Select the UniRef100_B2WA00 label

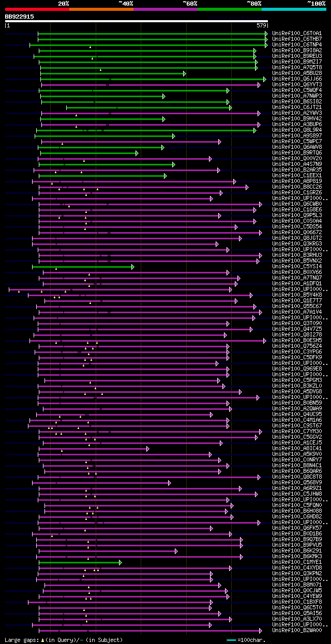pyautogui.click(x=297, y=630)
